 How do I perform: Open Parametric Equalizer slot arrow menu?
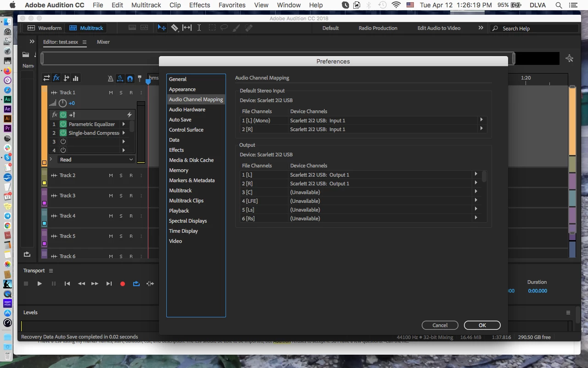click(123, 124)
